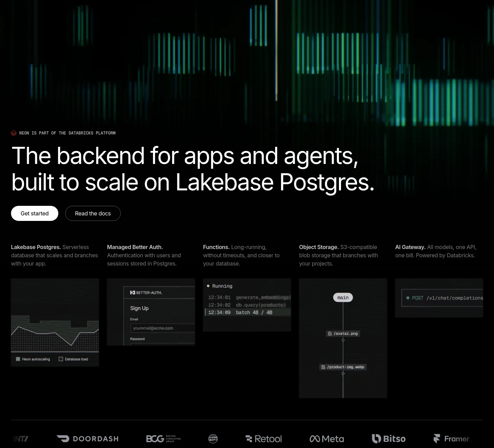Viewport: 494px width, 448px height.
Task: Click the 12:34:01 generate_embeddings log line
Action: (x=249, y=297)
